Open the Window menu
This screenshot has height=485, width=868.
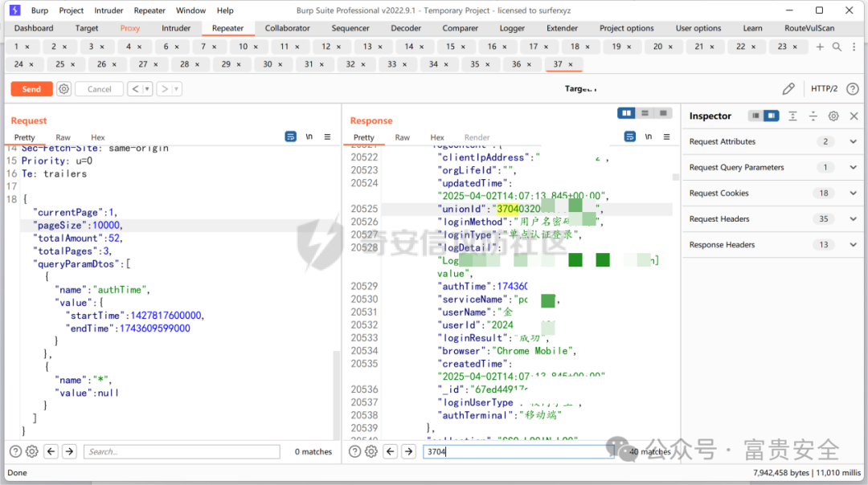(x=190, y=10)
